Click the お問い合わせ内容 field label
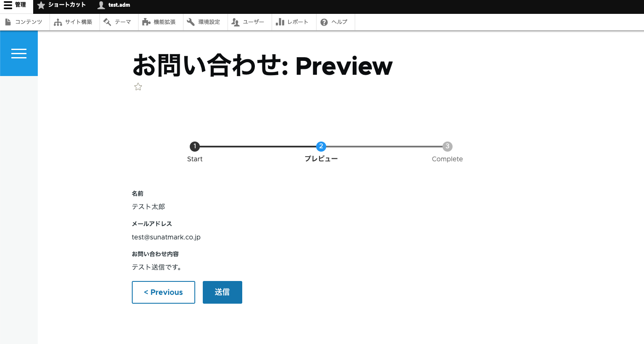 [155, 254]
